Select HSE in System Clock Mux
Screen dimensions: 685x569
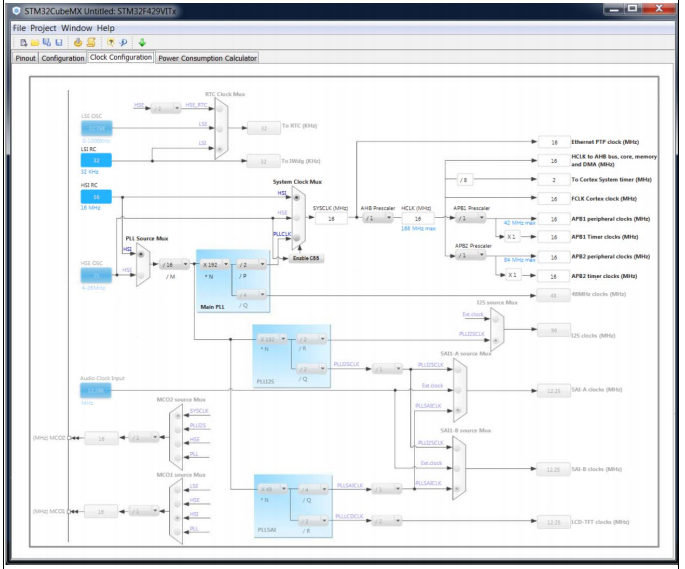297,218
